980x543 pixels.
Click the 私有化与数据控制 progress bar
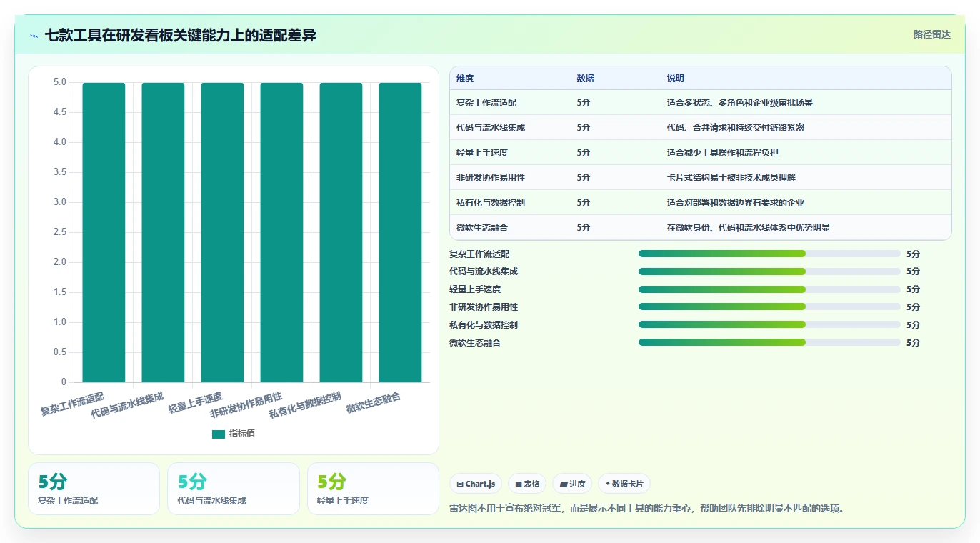(x=769, y=324)
